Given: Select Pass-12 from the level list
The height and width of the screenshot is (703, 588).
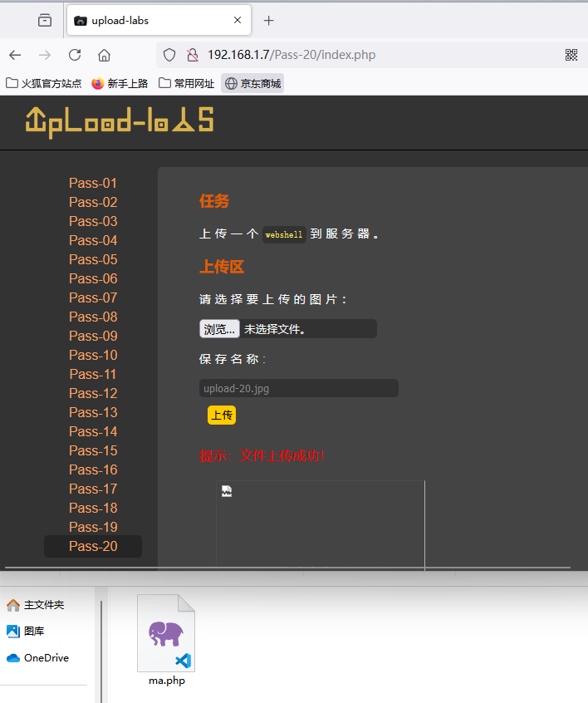Looking at the screenshot, I should click(x=93, y=393).
